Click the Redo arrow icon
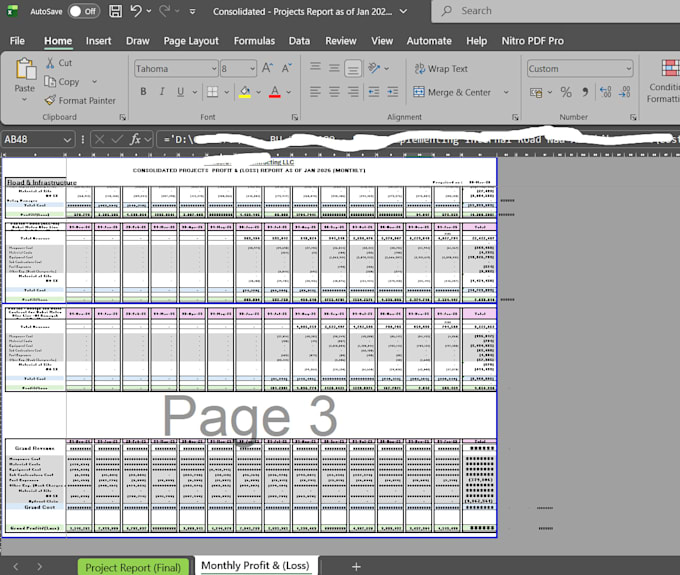 tap(164, 11)
